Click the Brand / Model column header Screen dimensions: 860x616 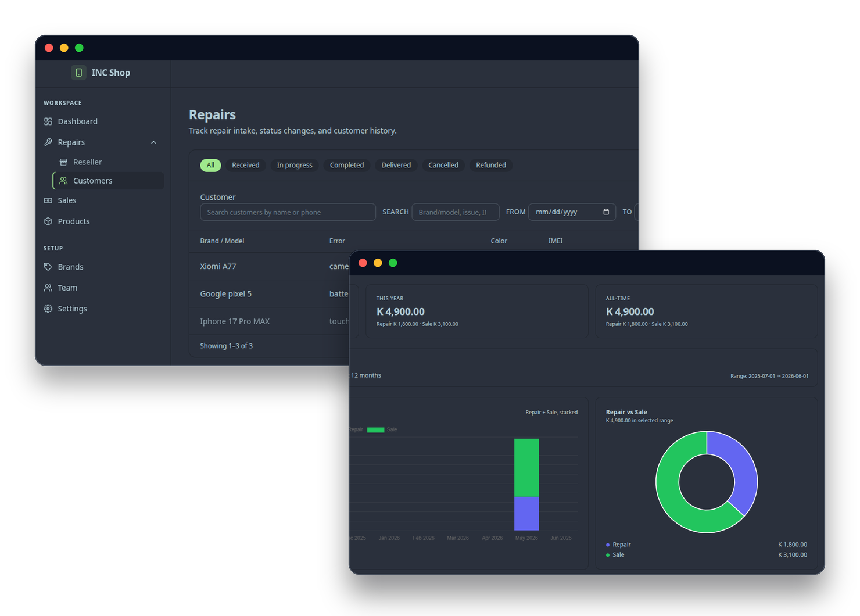(x=222, y=241)
